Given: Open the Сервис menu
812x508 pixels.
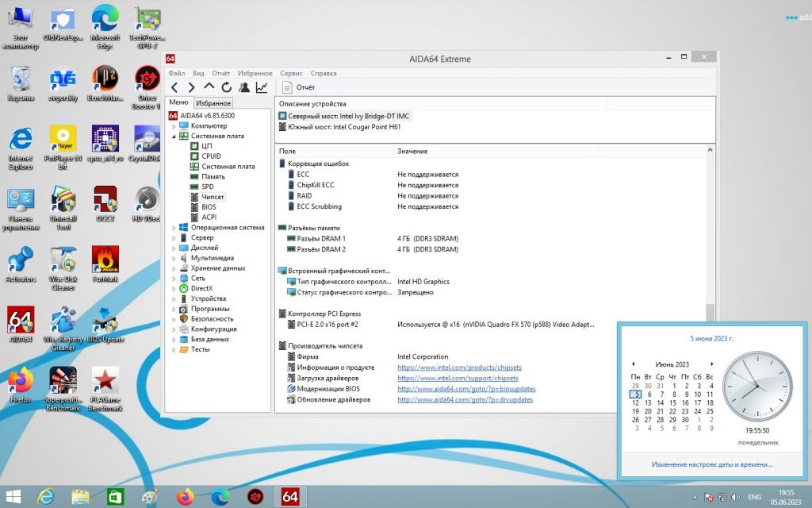Looking at the screenshot, I should [x=291, y=73].
